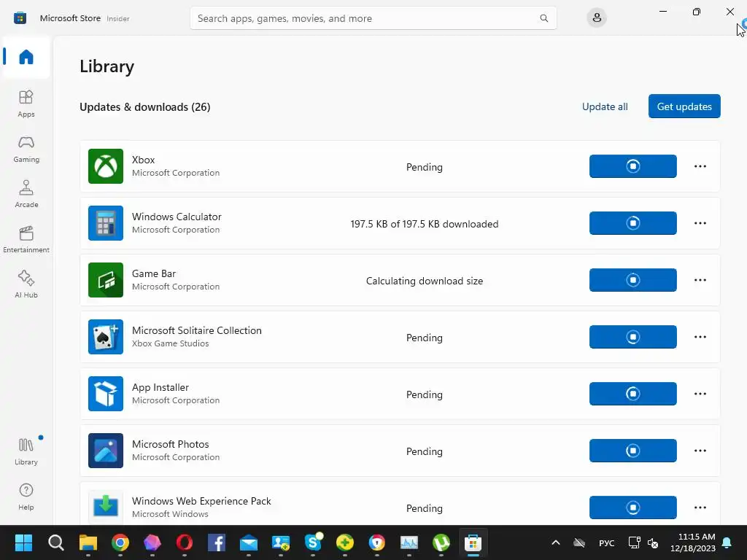Open more options for Windows Calculator

click(700, 223)
